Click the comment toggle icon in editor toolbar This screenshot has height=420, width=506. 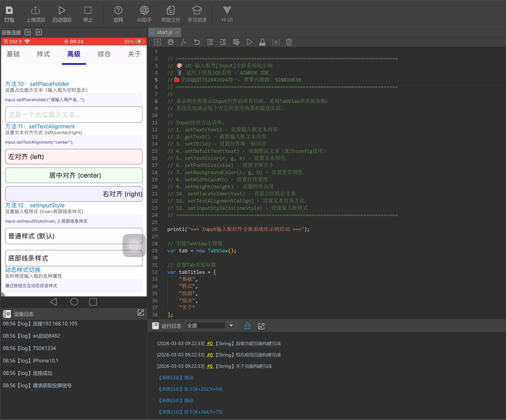pos(184,42)
